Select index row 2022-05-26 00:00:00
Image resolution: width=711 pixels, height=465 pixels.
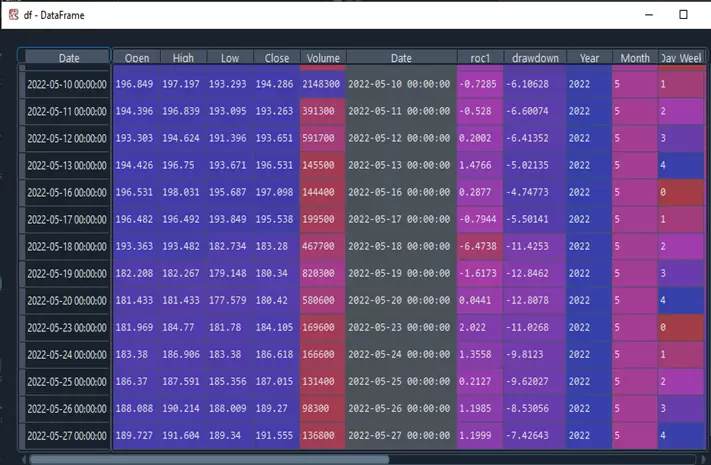(65, 408)
